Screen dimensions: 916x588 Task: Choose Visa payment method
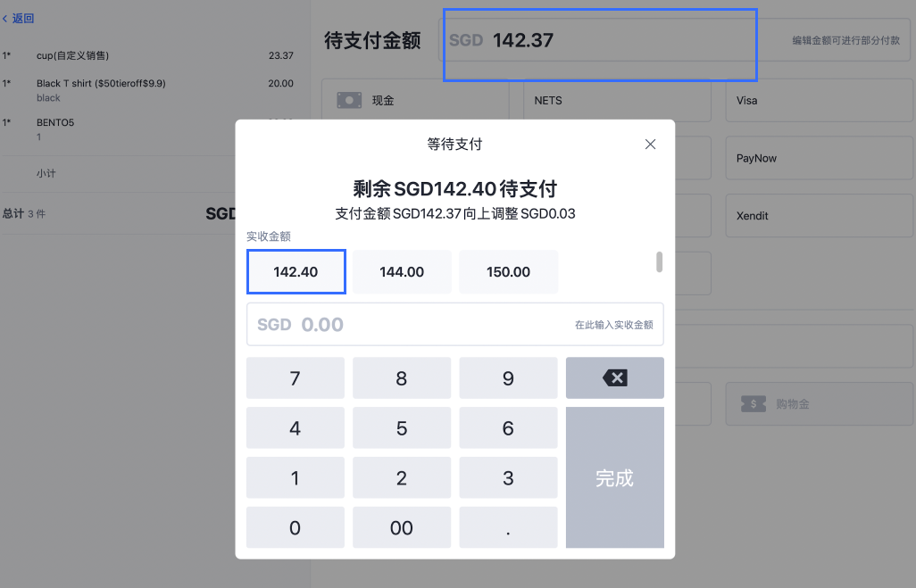tap(818, 100)
